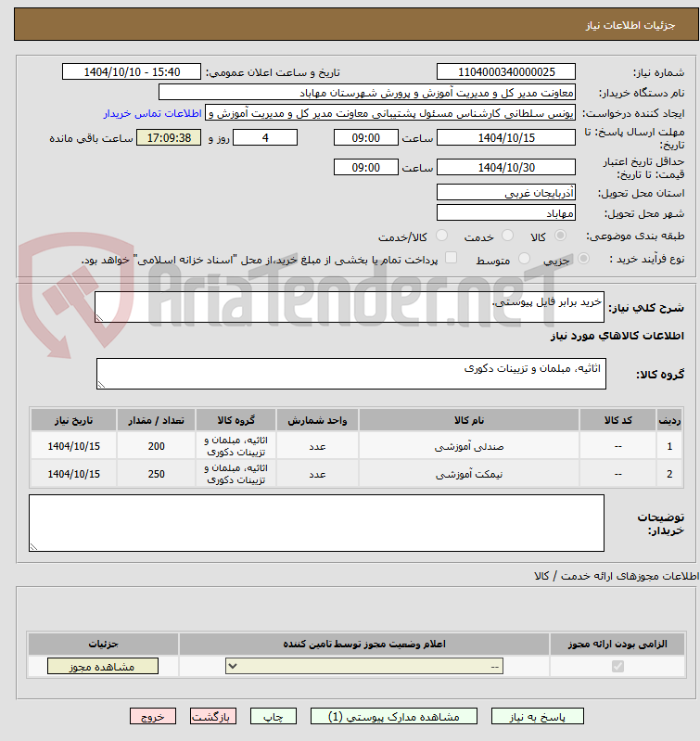Click the نام کالا column header
The height and width of the screenshot is (741, 700).
pyautogui.click(x=469, y=420)
